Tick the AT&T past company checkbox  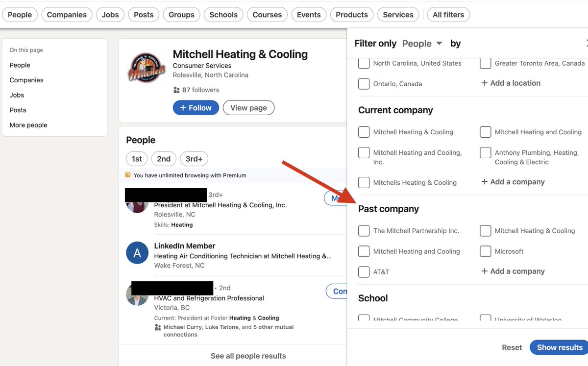pyautogui.click(x=364, y=272)
